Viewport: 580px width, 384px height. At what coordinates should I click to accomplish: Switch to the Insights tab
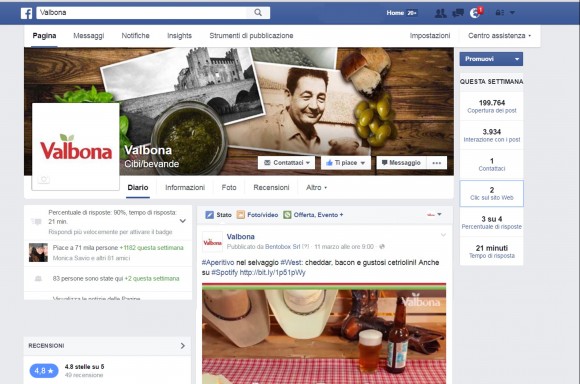(179, 36)
